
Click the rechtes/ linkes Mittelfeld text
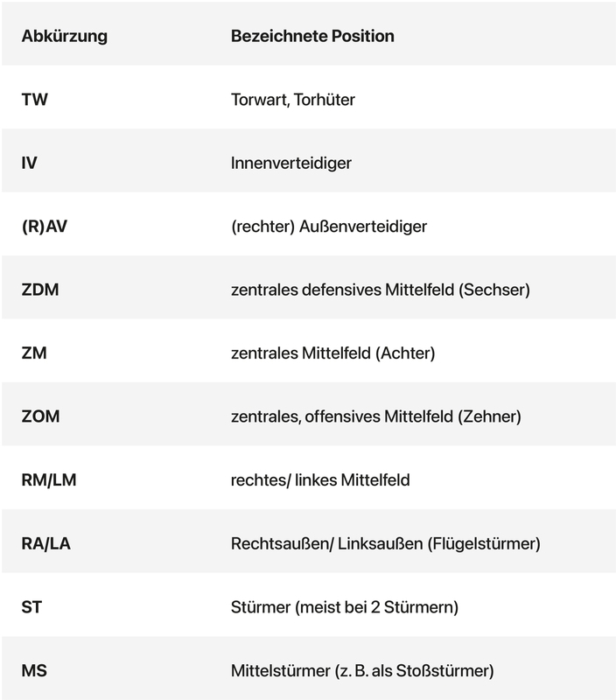tap(320, 480)
